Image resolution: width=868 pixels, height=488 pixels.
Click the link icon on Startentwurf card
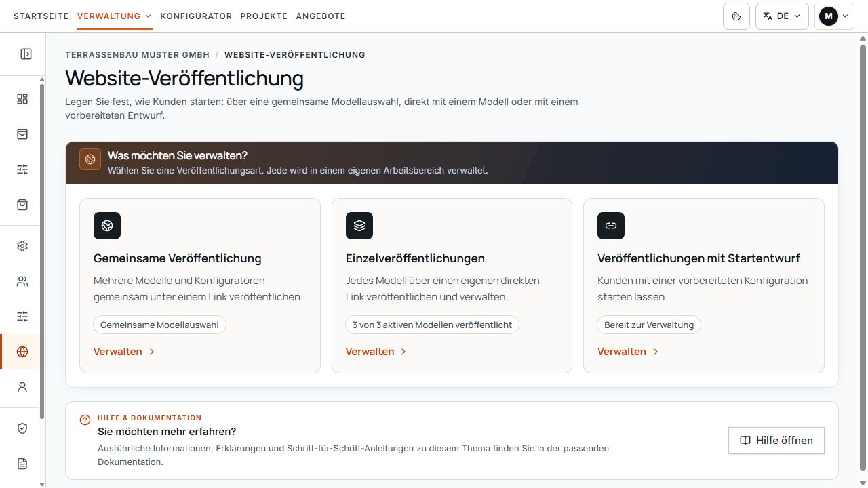[611, 226]
